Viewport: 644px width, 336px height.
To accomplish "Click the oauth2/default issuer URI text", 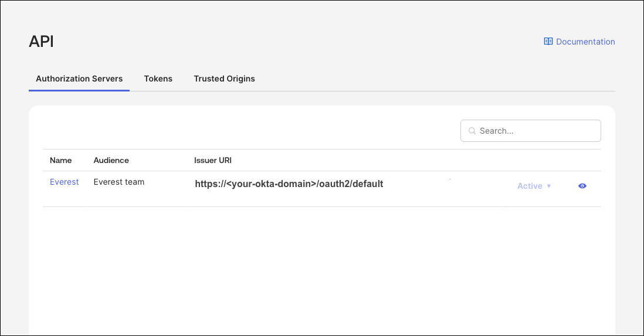I will pyautogui.click(x=289, y=184).
